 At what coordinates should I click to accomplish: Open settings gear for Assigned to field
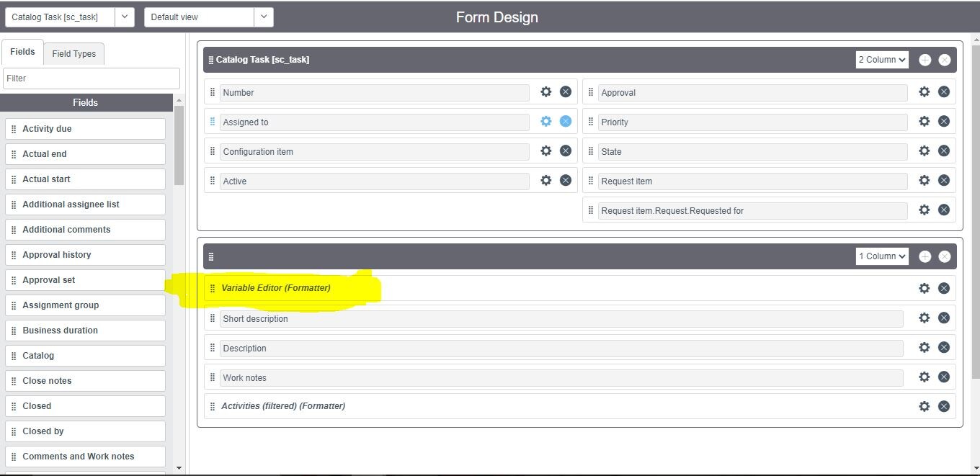tap(546, 122)
